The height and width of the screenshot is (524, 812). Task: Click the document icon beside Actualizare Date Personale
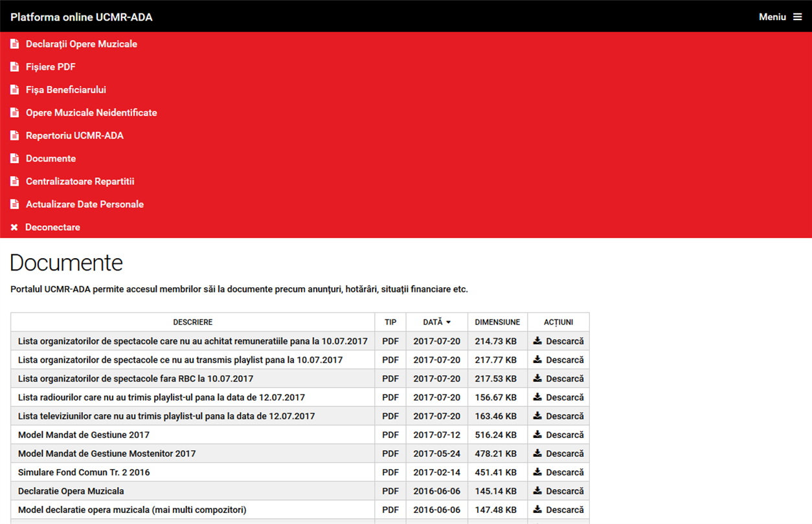pyautogui.click(x=14, y=204)
